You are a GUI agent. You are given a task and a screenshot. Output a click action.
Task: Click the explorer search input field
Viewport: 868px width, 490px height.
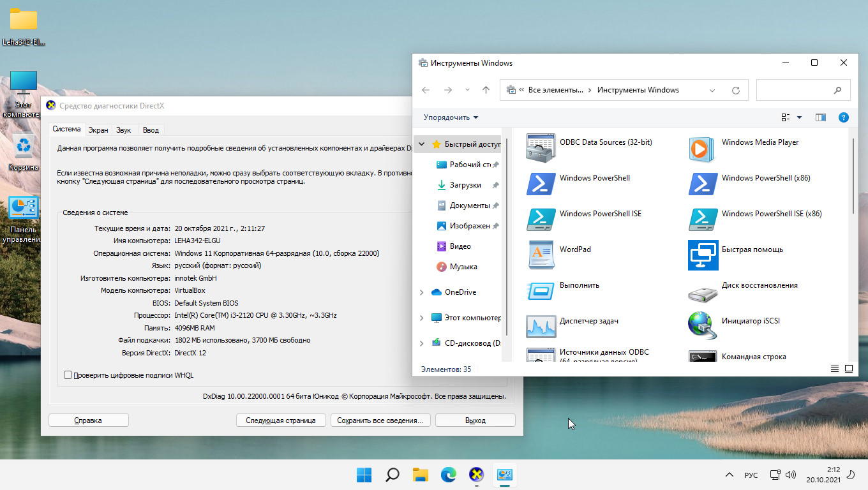(x=793, y=90)
